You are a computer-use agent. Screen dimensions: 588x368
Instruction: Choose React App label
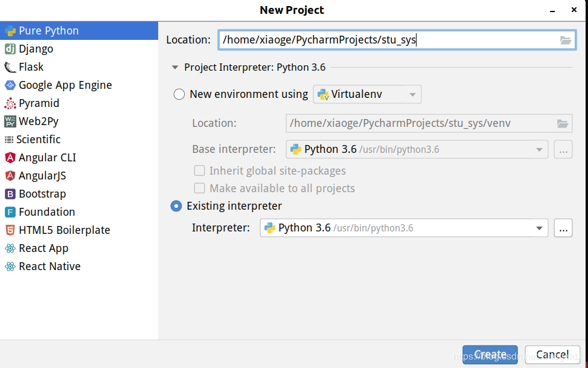coord(43,248)
